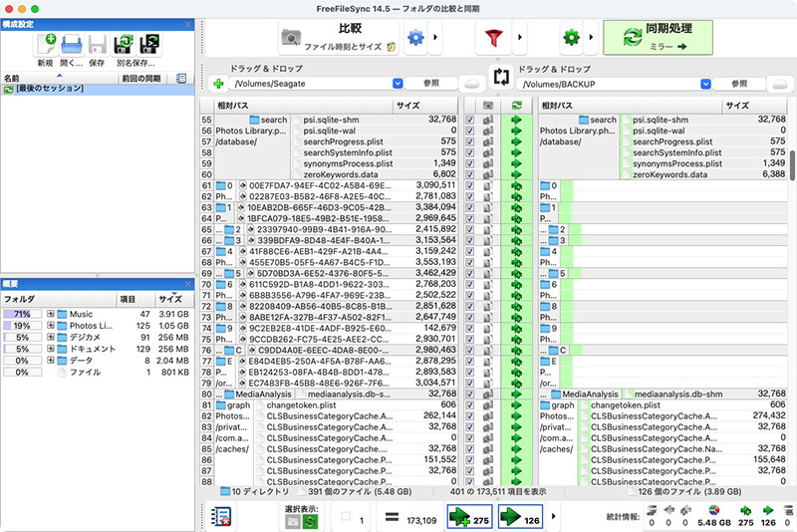Click the 新規 new configuration icon
The image size is (797, 532).
pos(46,45)
